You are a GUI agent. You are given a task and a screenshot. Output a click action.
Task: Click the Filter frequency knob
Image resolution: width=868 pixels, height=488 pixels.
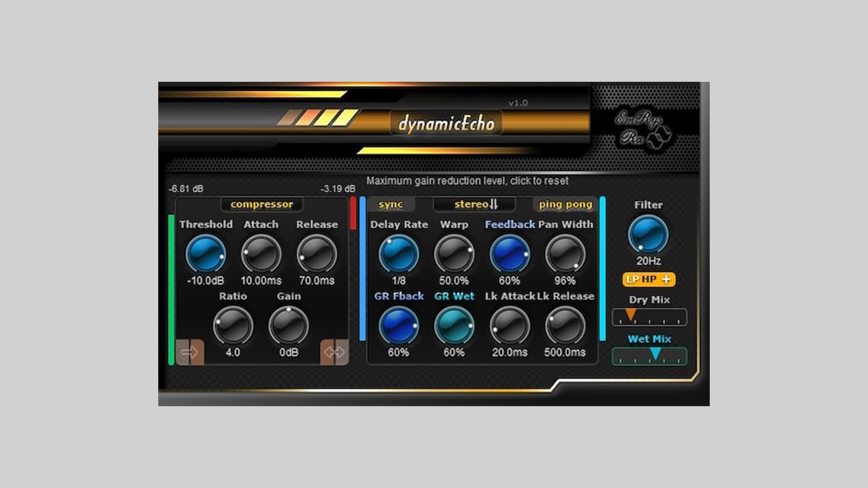(648, 235)
